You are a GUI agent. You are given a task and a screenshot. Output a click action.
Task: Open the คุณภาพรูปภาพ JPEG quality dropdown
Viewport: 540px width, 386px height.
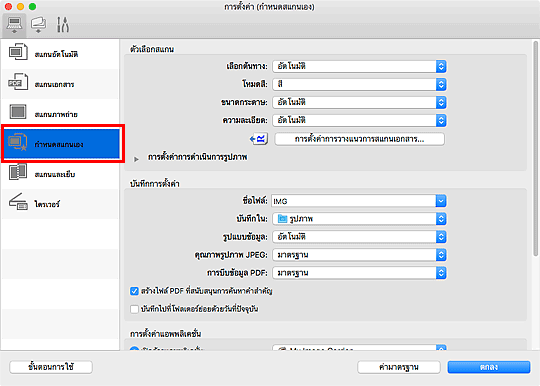[x=359, y=255]
